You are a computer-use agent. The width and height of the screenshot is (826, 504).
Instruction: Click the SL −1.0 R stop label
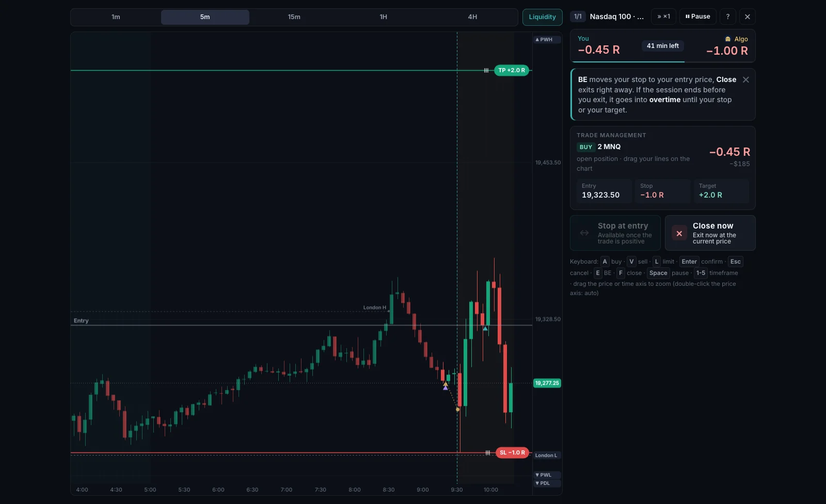pyautogui.click(x=512, y=452)
